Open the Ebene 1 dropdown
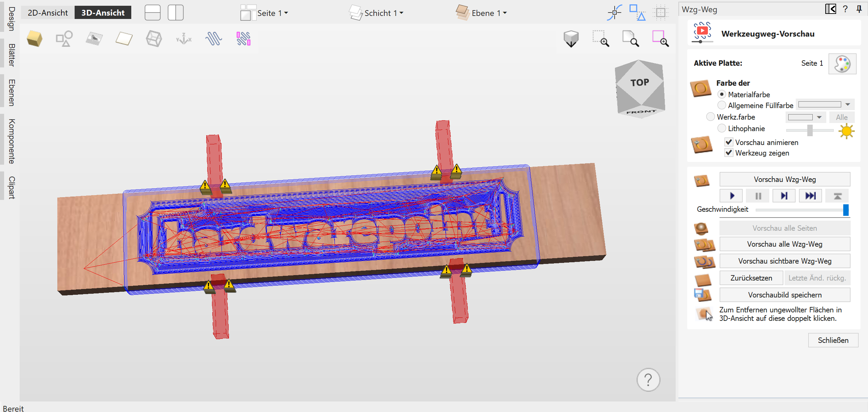Image resolution: width=868 pixels, height=412 pixels. click(x=482, y=13)
